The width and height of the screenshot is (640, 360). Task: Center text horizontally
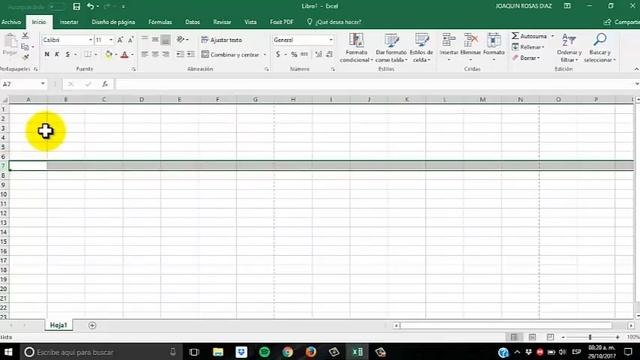pos(155,54)
